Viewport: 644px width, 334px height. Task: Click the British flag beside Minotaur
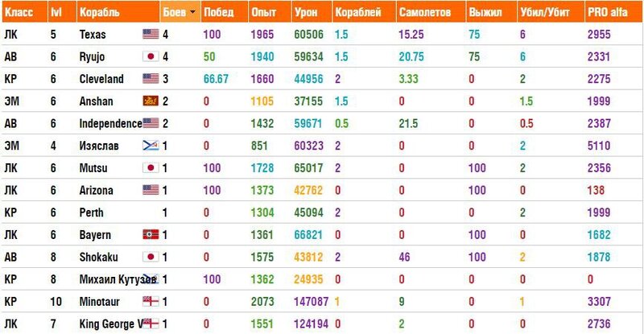click(x=151, y=301)
